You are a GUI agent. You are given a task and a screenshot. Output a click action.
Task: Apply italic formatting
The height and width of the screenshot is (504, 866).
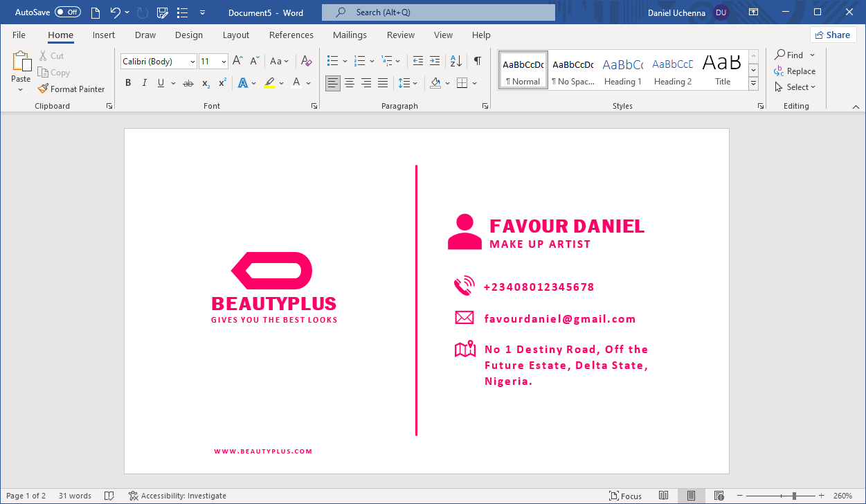[144, 82]
